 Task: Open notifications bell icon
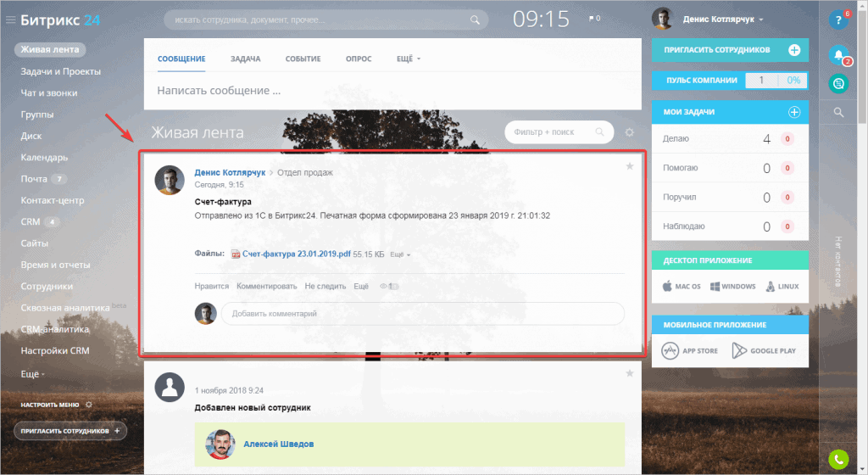pyautogui.click(x=838, y=54)
